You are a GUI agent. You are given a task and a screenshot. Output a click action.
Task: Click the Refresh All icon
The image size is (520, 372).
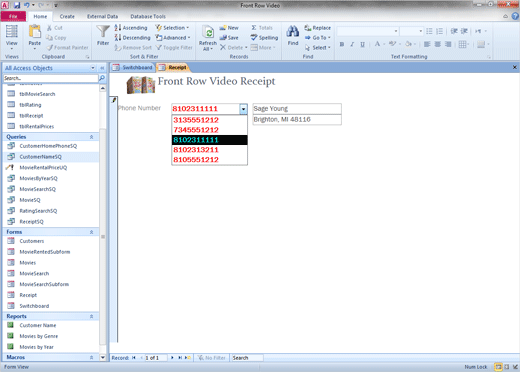pyautogui.click(x=208, y=32)
